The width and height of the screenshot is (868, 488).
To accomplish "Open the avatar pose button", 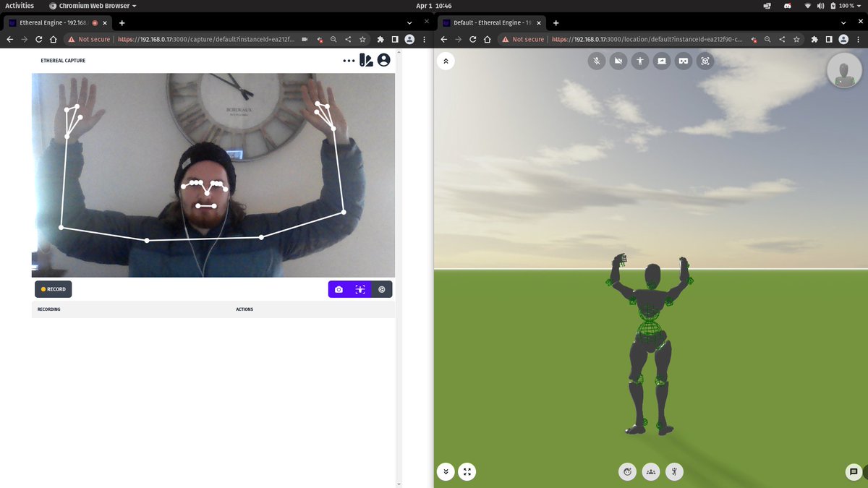I will coord(674,472).
